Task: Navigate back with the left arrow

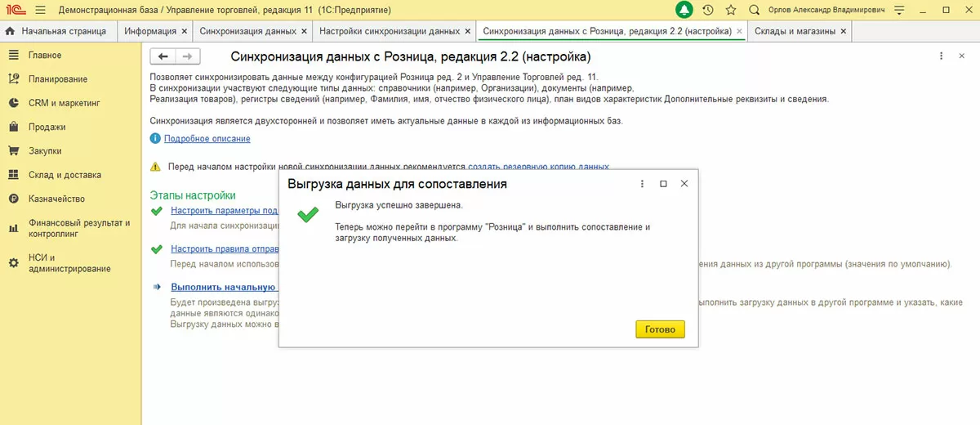Action: pos(163,56)
